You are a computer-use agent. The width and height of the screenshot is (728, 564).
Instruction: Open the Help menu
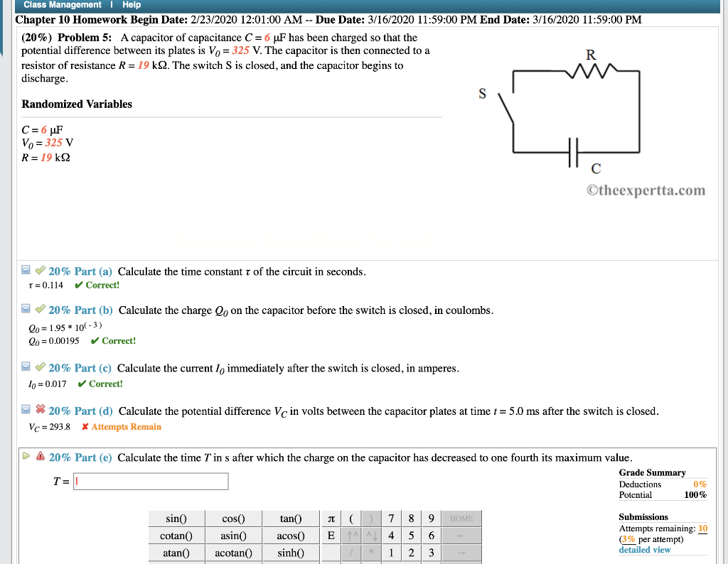(x=132, y=4)
